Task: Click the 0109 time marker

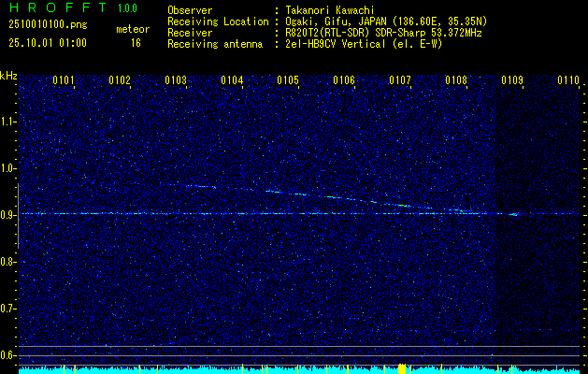Action: (x=512, y=81)
